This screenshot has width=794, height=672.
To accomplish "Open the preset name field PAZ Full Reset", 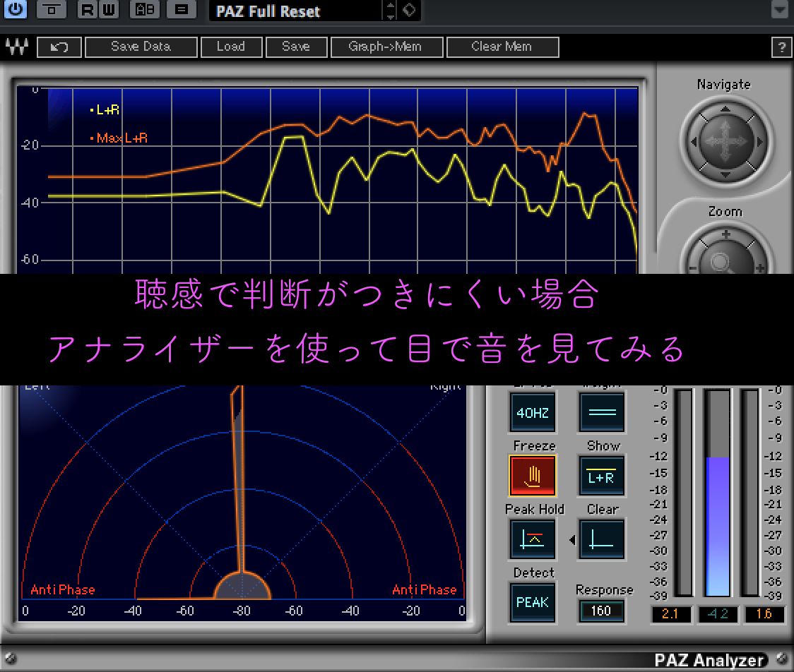I will (x=296, y=11).
